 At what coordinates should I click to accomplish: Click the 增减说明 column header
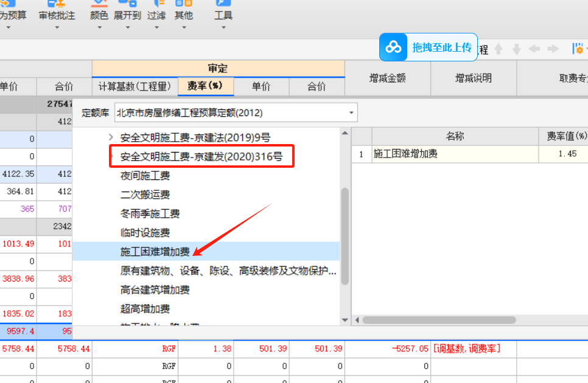(x=474, y=78)
